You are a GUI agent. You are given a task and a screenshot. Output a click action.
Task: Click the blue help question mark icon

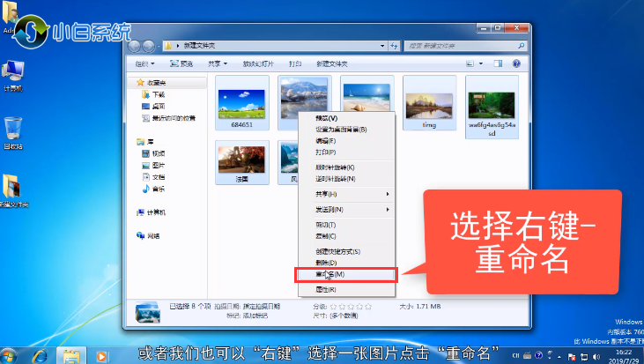tap(516, 63)
